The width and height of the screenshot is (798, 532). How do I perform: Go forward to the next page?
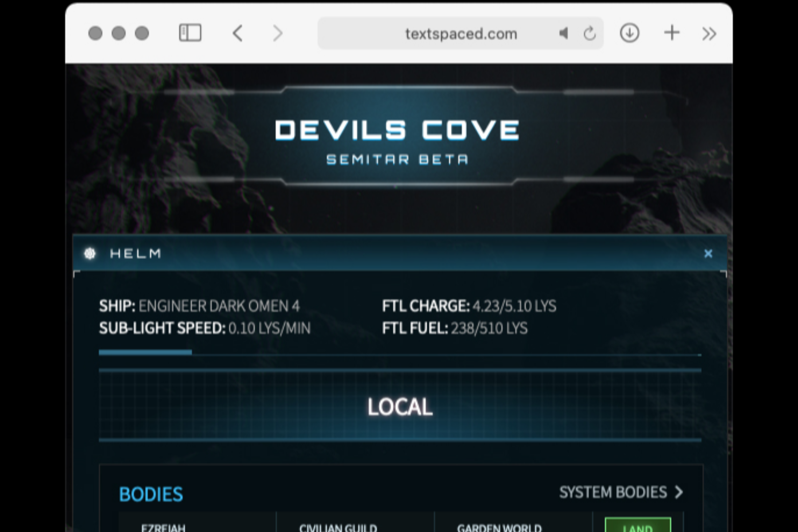click(x=278, y=33)
